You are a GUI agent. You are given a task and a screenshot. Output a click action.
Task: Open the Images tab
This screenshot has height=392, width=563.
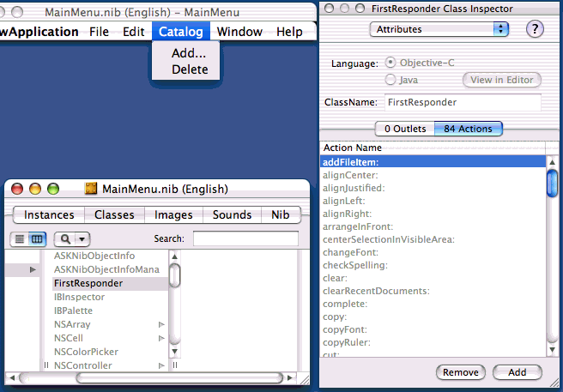pyautogui.click(x=173, y=215)
